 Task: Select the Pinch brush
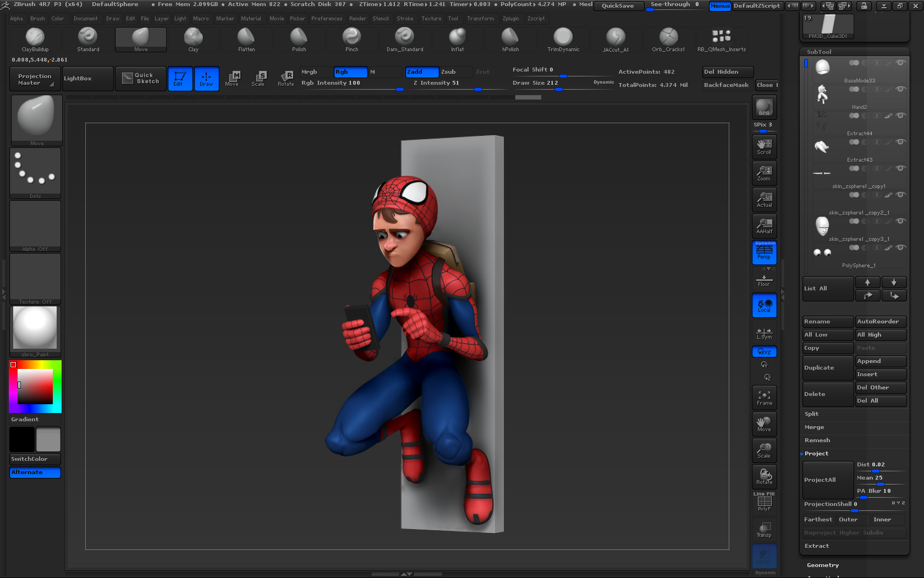pos(352,40)
